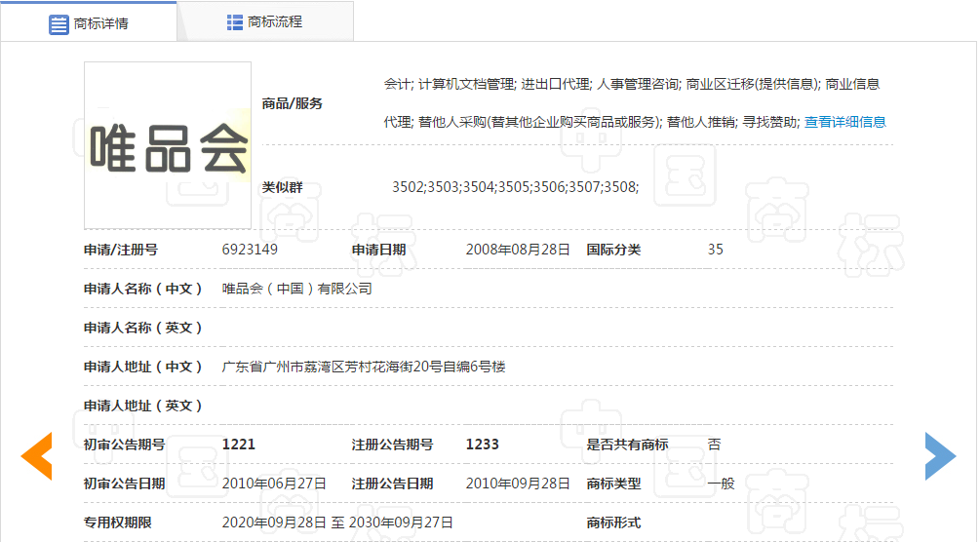The image size is (980, 542).
Task: Click the 初审公告日期 label
Action: pyautogui.click(x=125, y=484)
